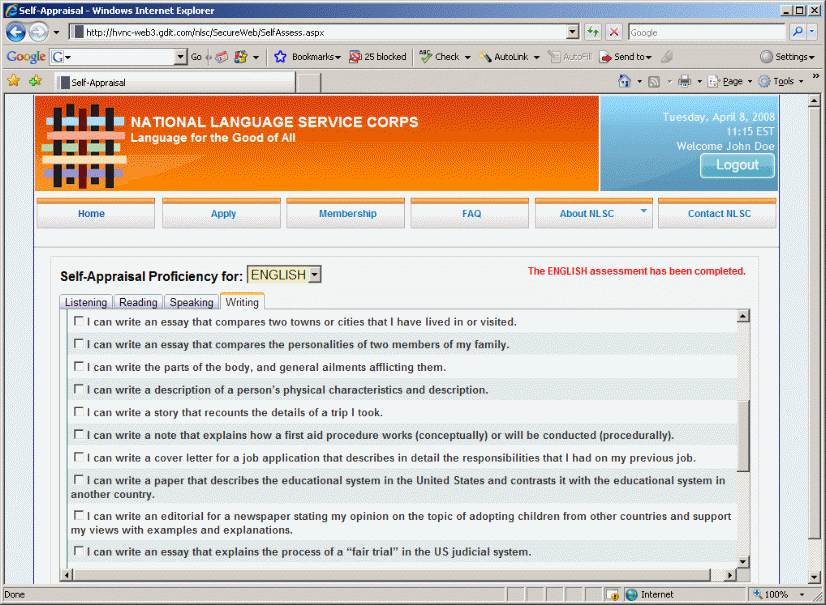Viewport: 826px width, 605px height.
Task: Expand the About NLSC menu arrow
Action: tap(643, 211)
